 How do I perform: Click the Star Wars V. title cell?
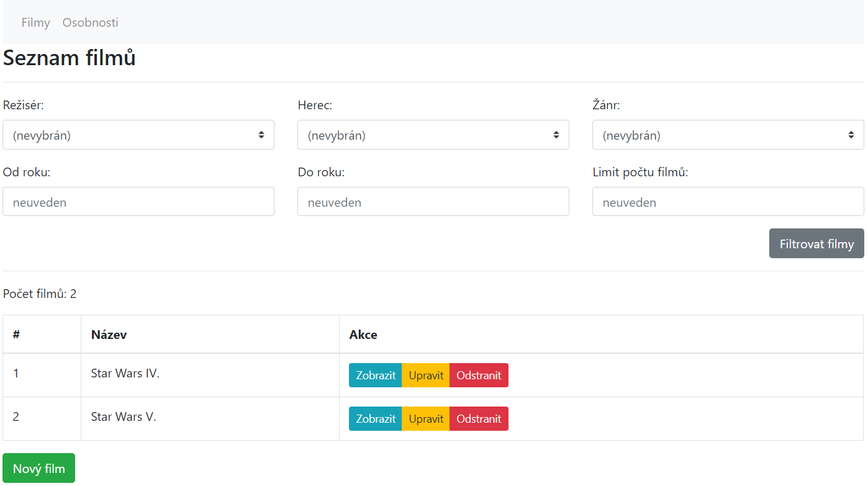tap(124, 417)
